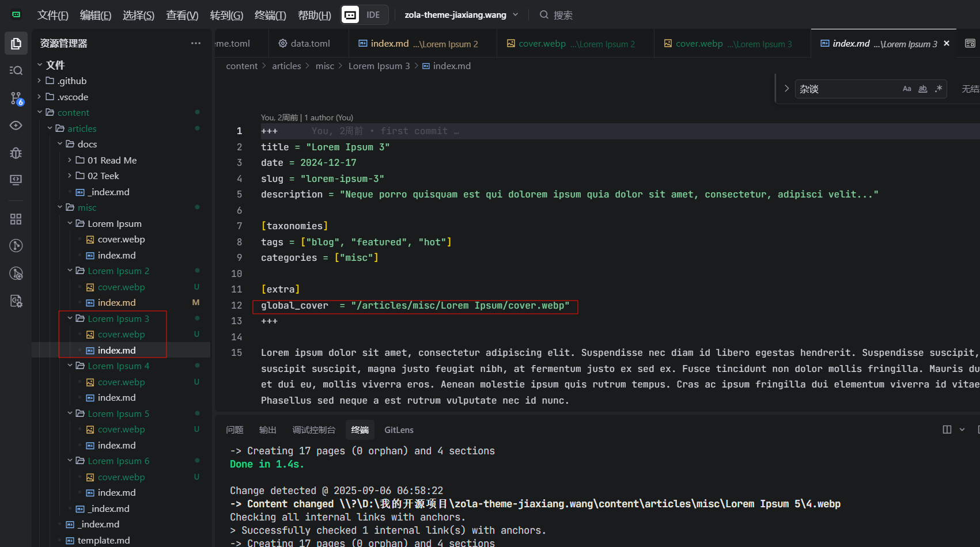Open the Explorer view in activity bar
Screen dimensions: 980x547
click(16, 43)
